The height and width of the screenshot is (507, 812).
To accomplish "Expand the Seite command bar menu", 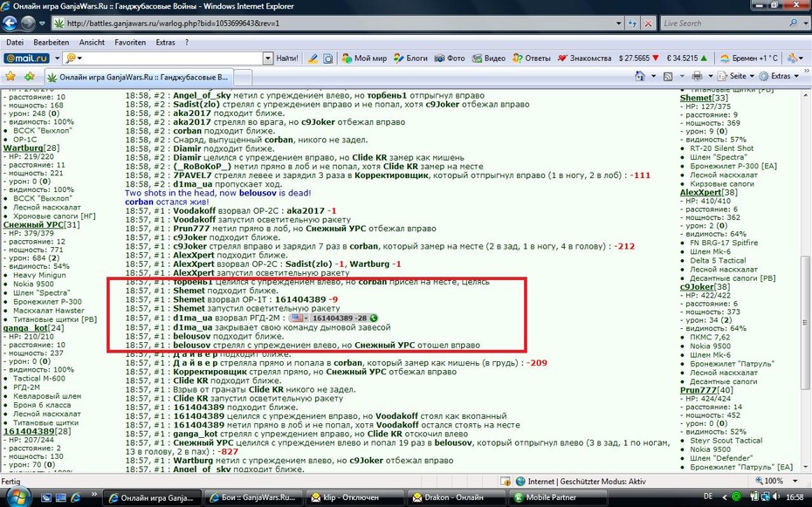I will [x=736, y=76].
